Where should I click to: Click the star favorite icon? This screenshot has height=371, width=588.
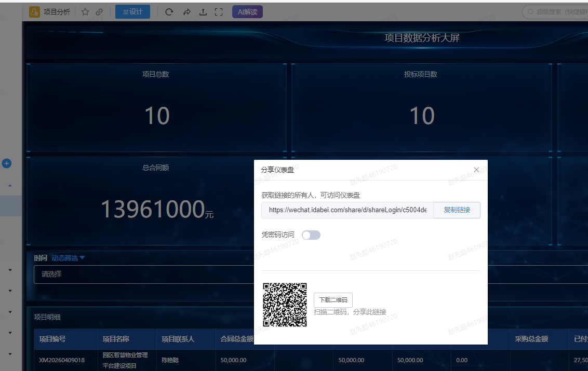(x=85, y=12)
